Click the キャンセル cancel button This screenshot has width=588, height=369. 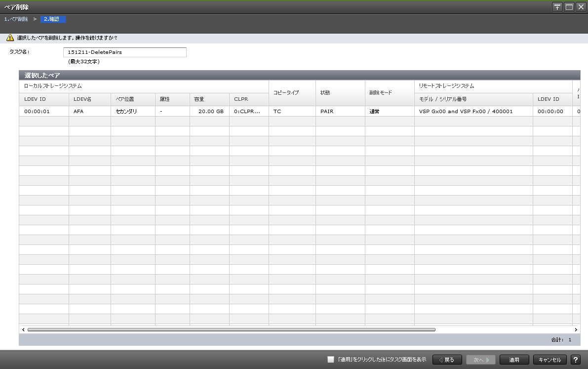pyautogui.click(x=550, y=360)
